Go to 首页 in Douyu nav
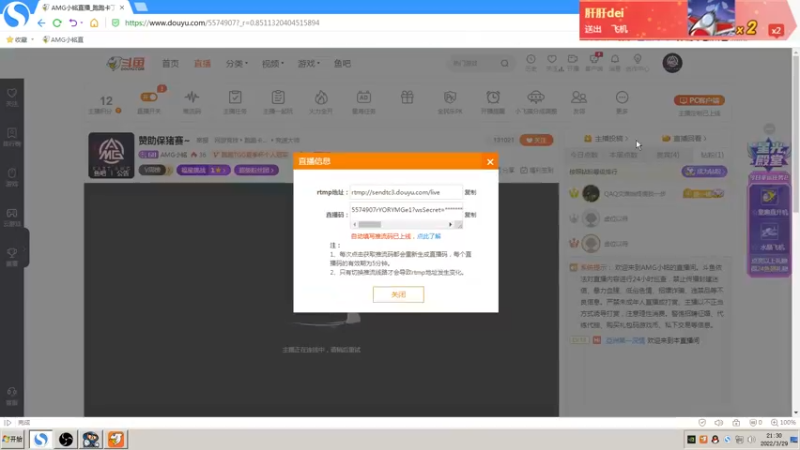The height and width of the screenshot is (450, 800). (x=170, y=64)
